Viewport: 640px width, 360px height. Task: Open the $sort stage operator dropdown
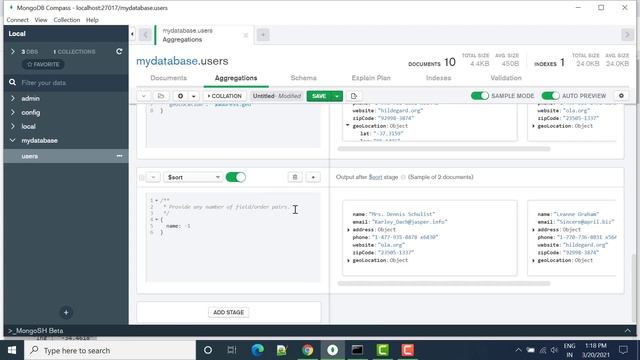pos(193,177)
